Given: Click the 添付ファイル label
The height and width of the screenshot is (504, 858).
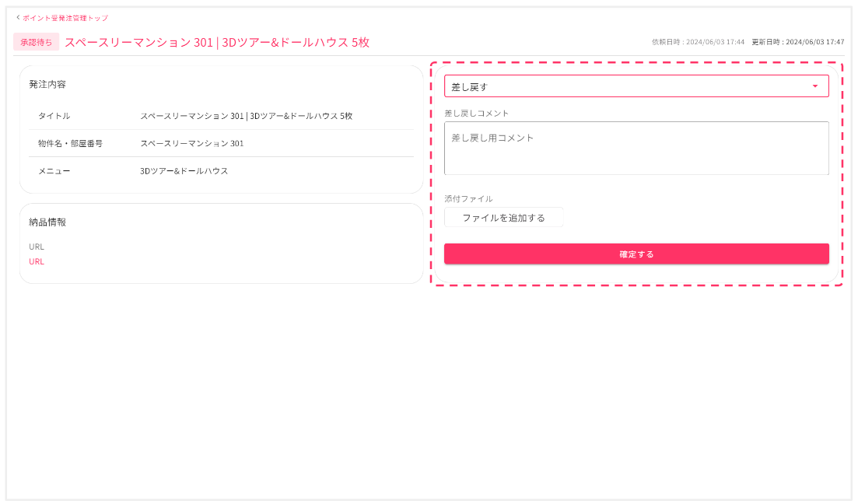Looking at the screenshot, I should pyautogui.click(x=468, y=198).
